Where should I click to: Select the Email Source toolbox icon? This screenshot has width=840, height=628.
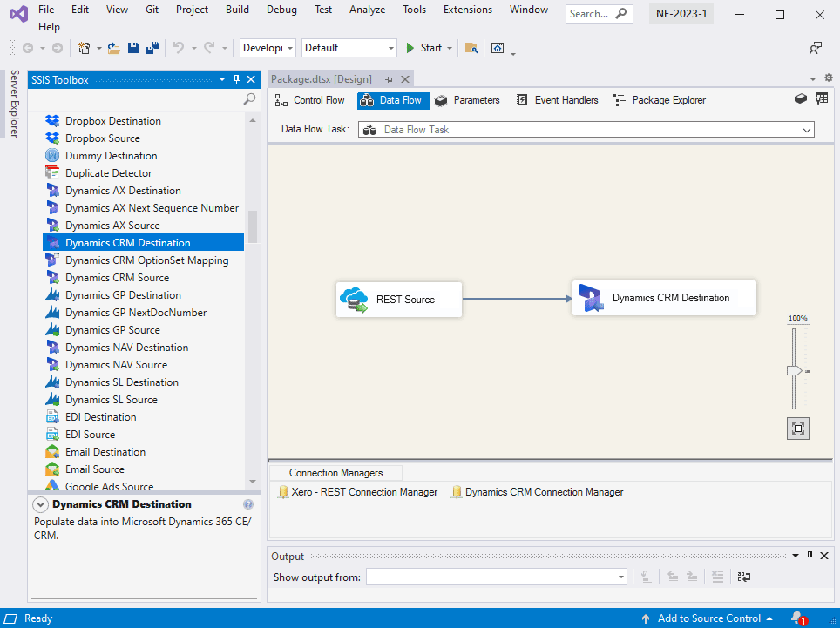tap(52, 469)
